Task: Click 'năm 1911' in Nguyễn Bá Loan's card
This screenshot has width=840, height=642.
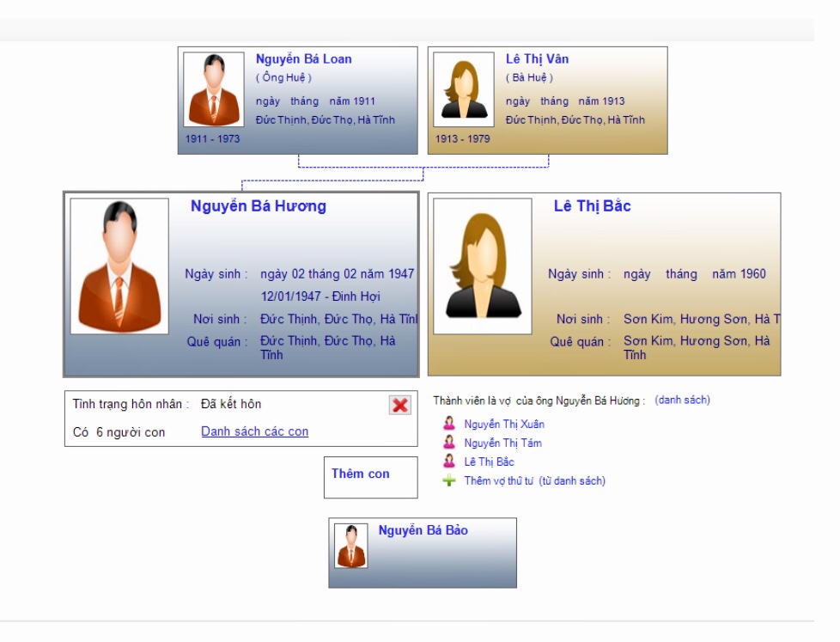Action: [x=352, y=101]
